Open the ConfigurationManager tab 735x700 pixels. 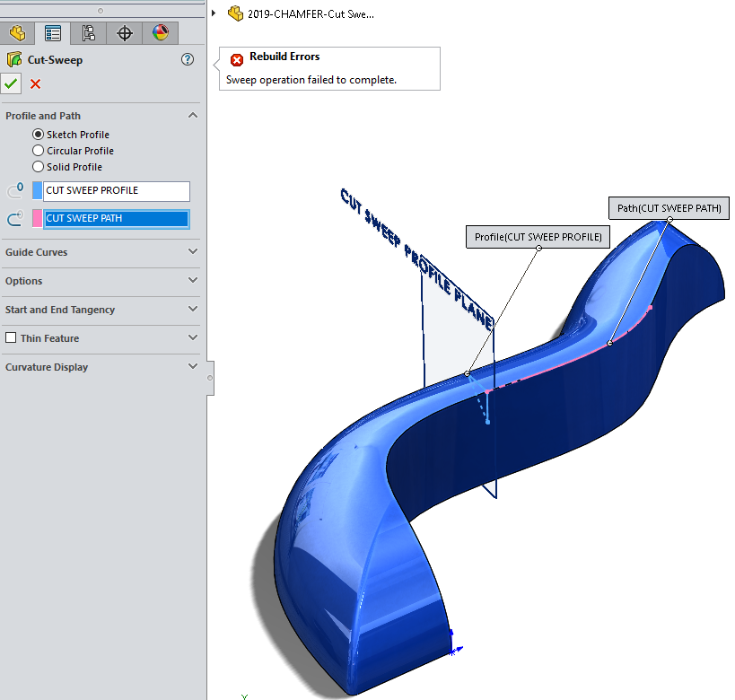pos(88,33)
